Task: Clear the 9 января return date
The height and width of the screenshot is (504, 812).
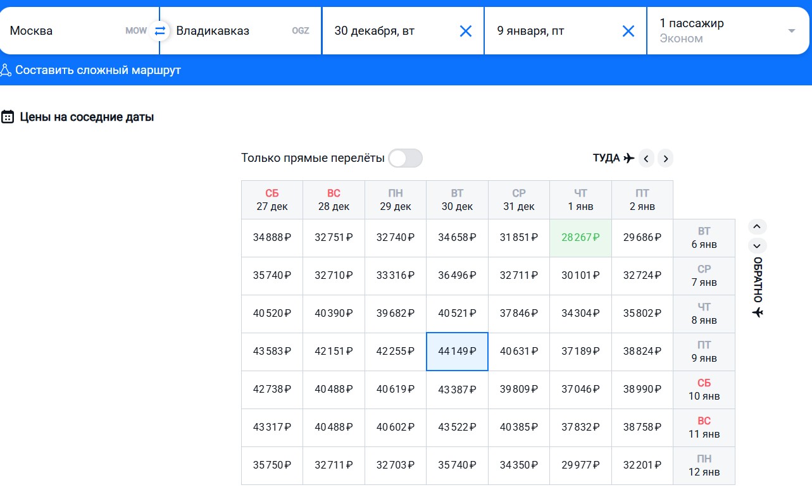Action: coord(628,31)
